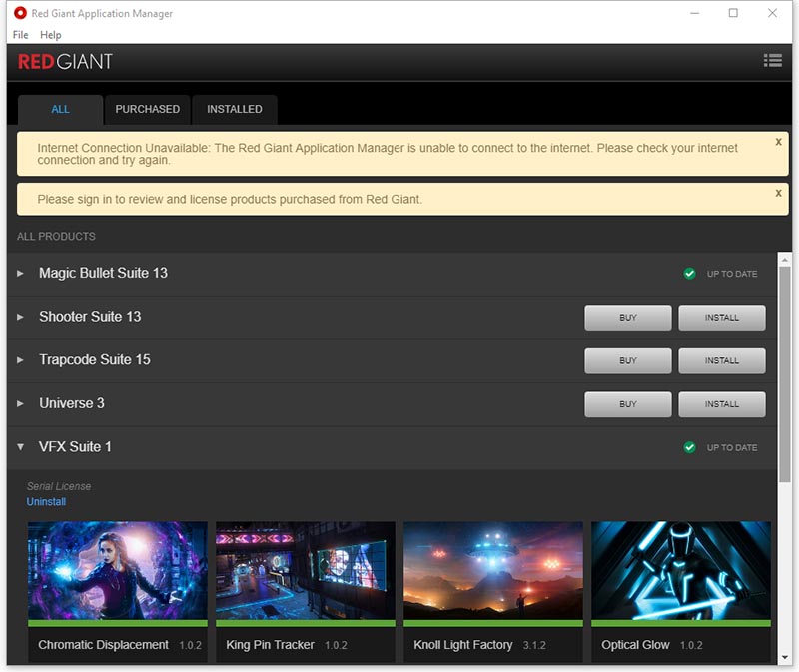
Task: Click UP TO DATE beside Magic Bullet Suite
Action: [x=732, y=274]
